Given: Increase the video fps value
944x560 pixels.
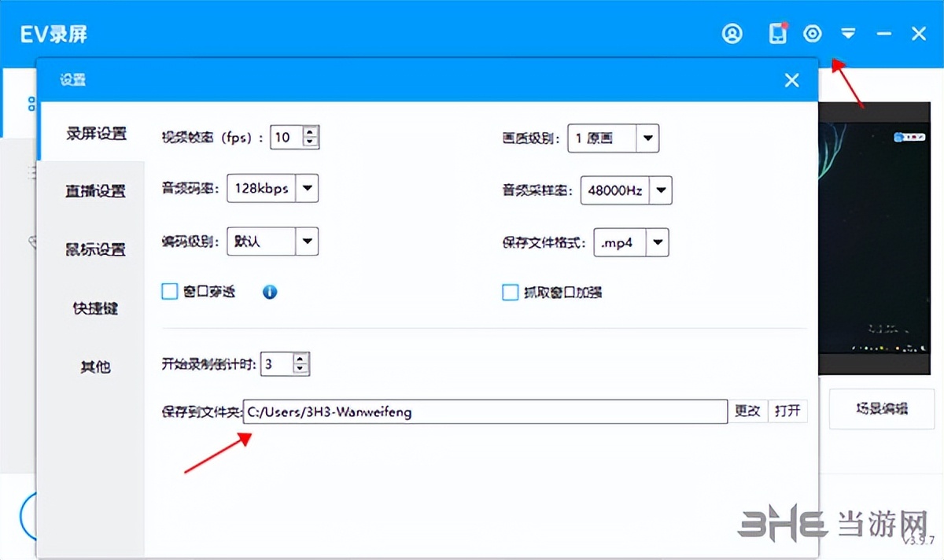Looking at the screenshot, I should pyautogui.click(x=311, y=131).
